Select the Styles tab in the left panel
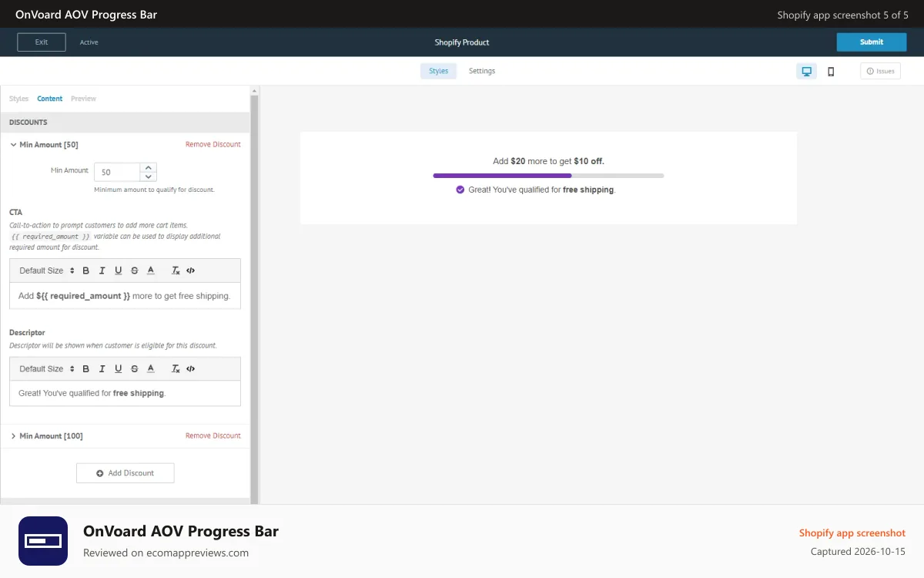Screen dimensions: 924x578 pyautogui.click(x=18, y=99)
